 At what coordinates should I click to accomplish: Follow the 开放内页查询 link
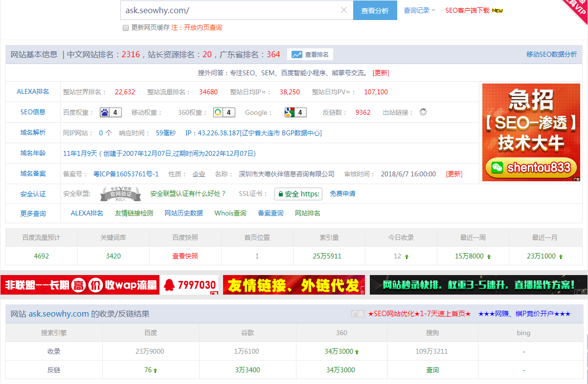click(203, 28)
